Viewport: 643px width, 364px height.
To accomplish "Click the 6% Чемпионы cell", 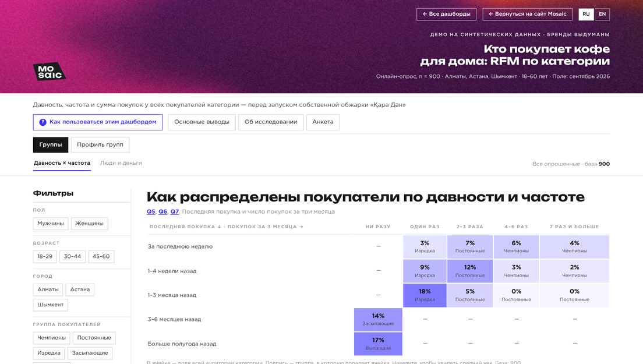I will (x=516, y=247).
